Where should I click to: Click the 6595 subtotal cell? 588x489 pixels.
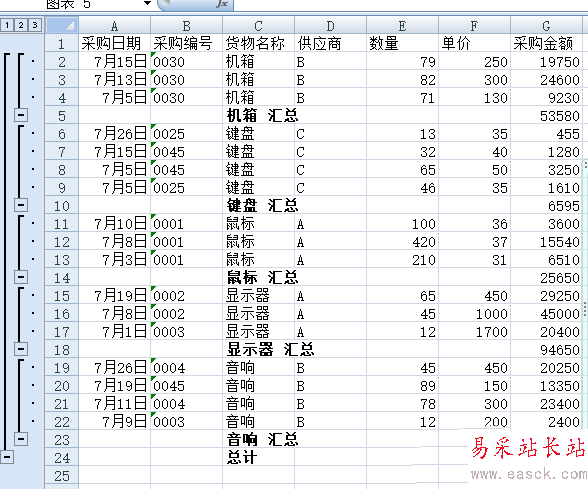[x=546, y=206]
